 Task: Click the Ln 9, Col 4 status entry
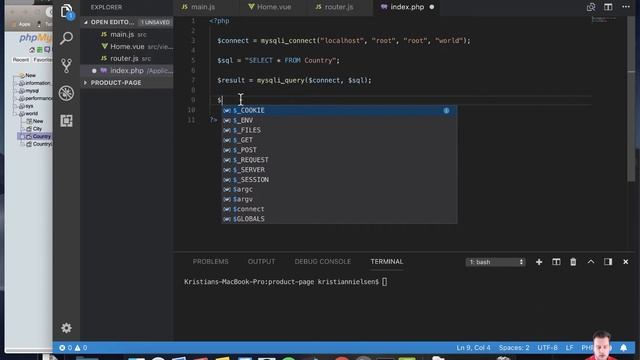point(473,348)
